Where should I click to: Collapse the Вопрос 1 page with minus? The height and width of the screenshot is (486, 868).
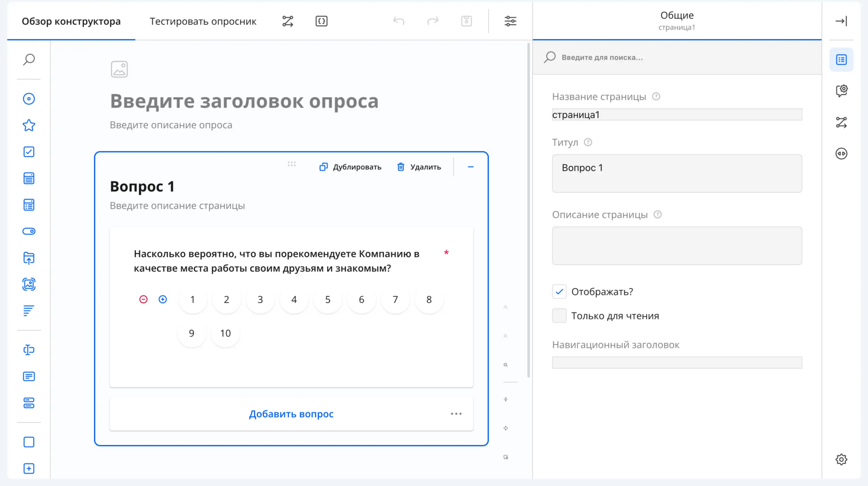[x=471, y=167]
